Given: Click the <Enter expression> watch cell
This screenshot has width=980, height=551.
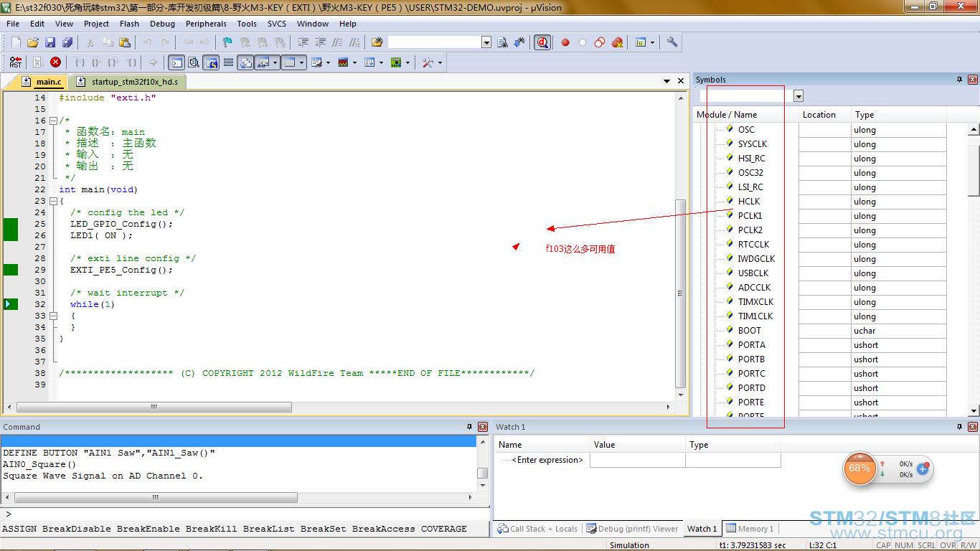Looking at the screenshot, I should click(549, 460).
